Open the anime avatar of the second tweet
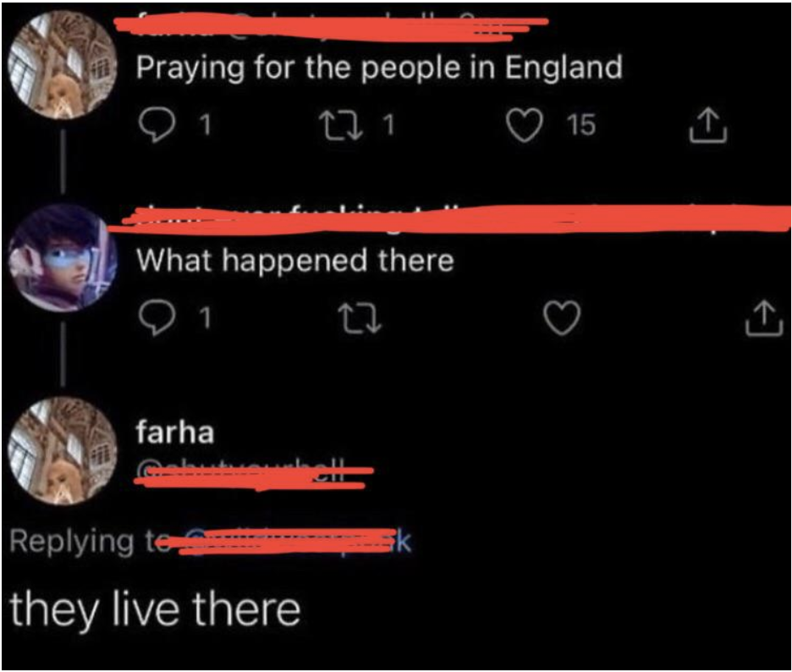The width and height of the screenshot is (792, 672). click(63, 257)
